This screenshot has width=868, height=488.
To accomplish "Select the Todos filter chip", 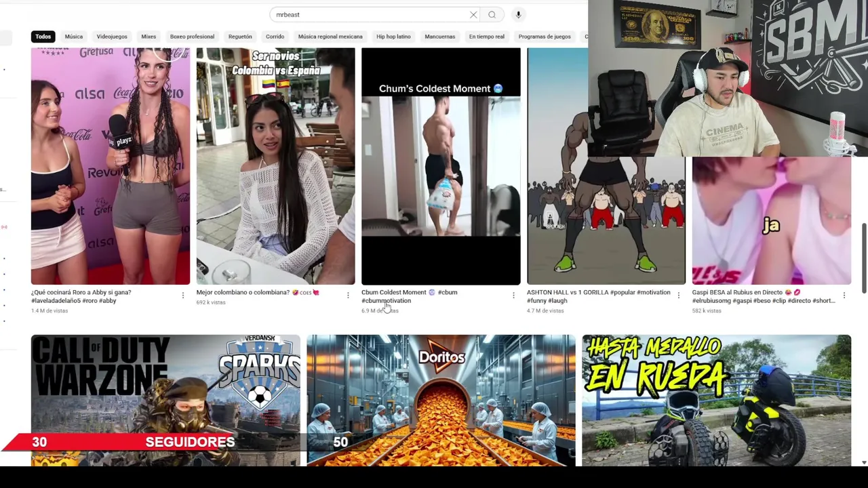I will (x=43, y=37).
